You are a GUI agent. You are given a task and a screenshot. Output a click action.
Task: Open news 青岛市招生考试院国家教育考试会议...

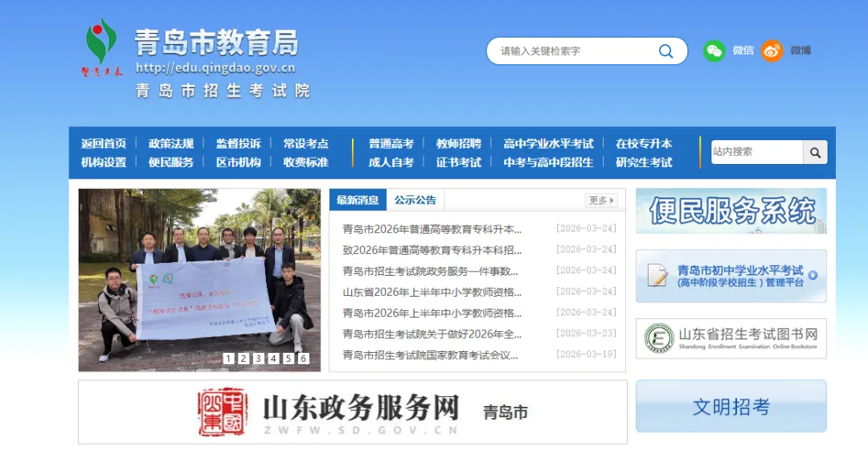[x=430, y=355]
